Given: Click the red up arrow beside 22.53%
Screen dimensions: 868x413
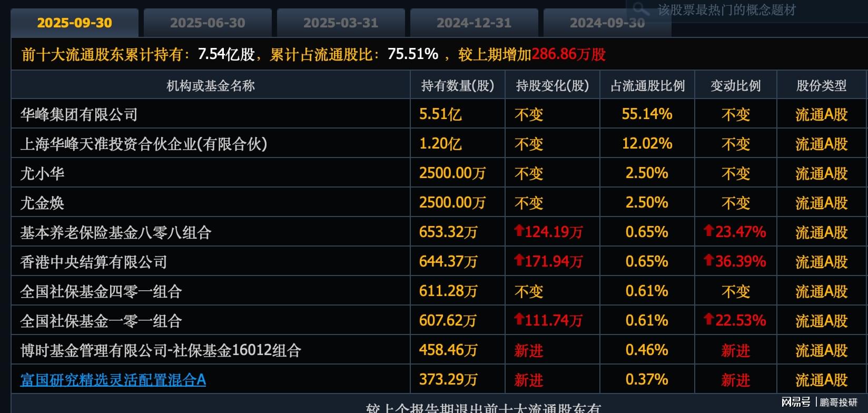Looking at the screenshot, I should [709, 319].
